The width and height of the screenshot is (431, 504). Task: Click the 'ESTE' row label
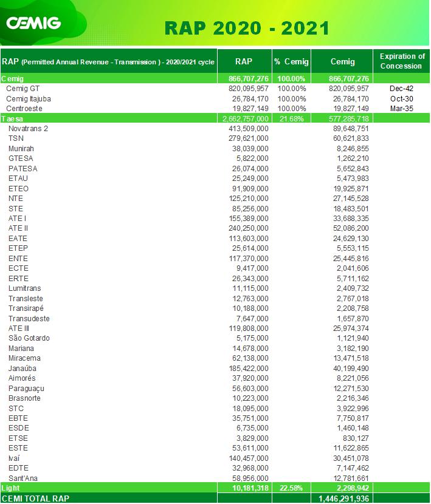[18, 448]
